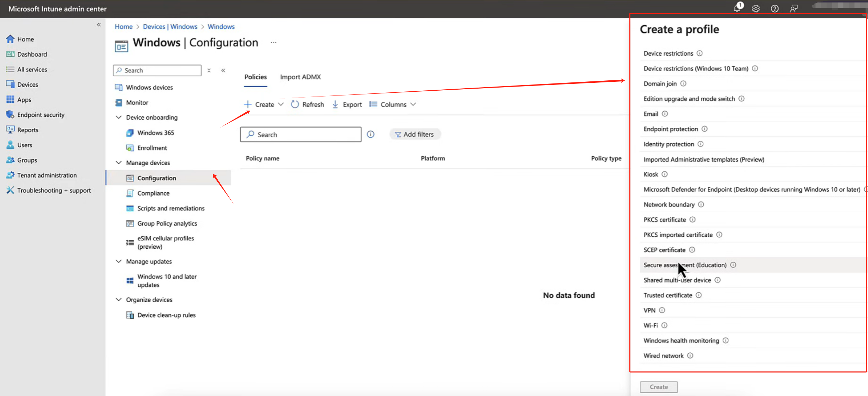Image resolution: width=868 pixels, height=396 pixels.
Task: Click the Dashboard icon
Action: [x=10, y=54]
